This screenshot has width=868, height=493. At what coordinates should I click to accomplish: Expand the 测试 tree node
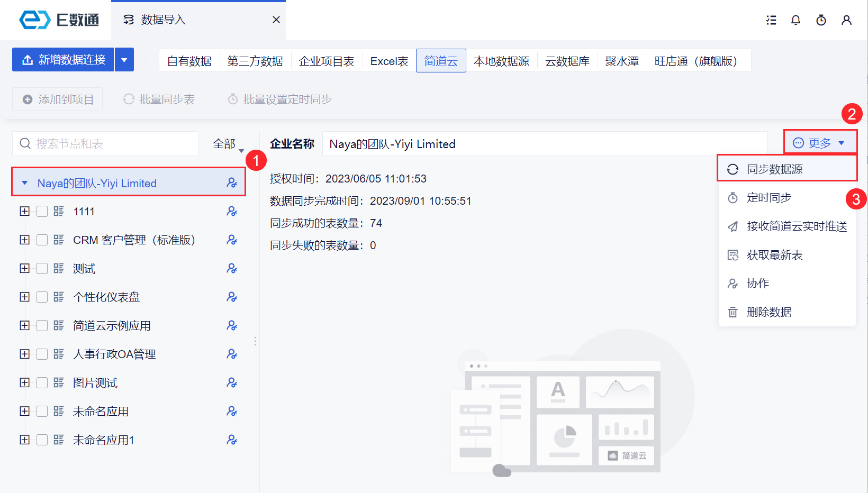click(24, 269)
